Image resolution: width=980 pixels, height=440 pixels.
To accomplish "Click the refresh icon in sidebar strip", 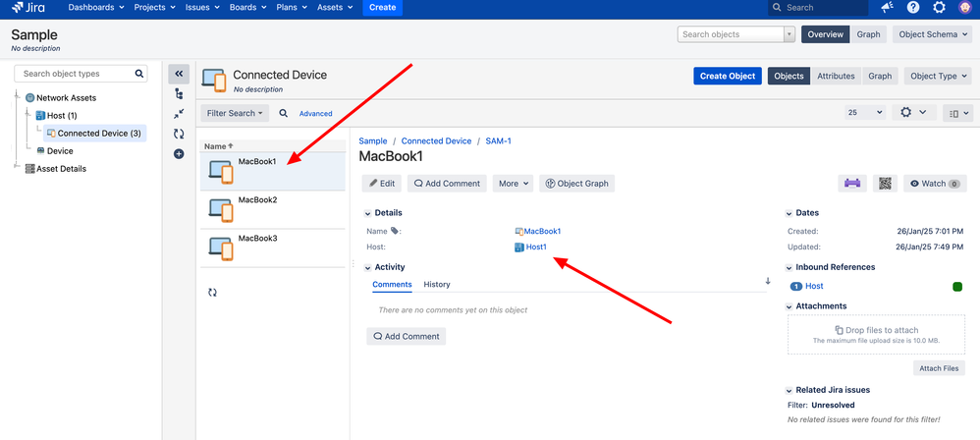I will (x=179, y=134).
